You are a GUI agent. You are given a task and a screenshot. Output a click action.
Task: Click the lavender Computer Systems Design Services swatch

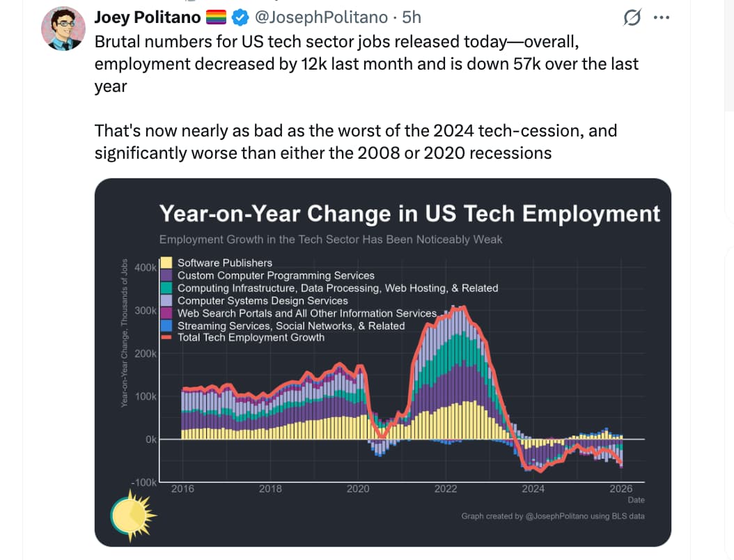tap(166, 300)
